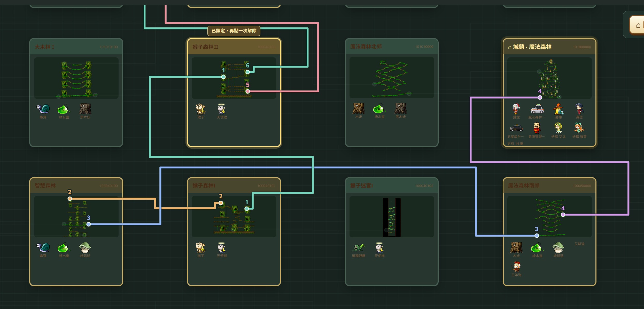Click portal node 6 in 猴子森林II map
644x309 pixels.
[247, 72]
